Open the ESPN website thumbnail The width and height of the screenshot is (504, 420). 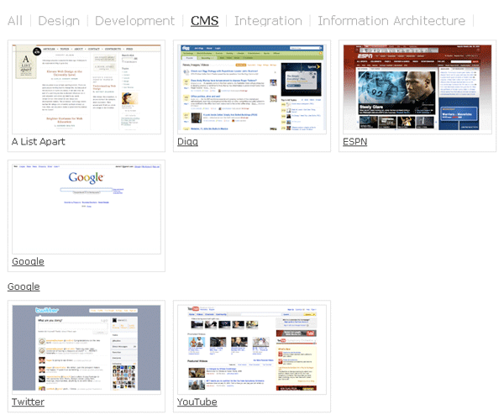click(x=417, y=89)
